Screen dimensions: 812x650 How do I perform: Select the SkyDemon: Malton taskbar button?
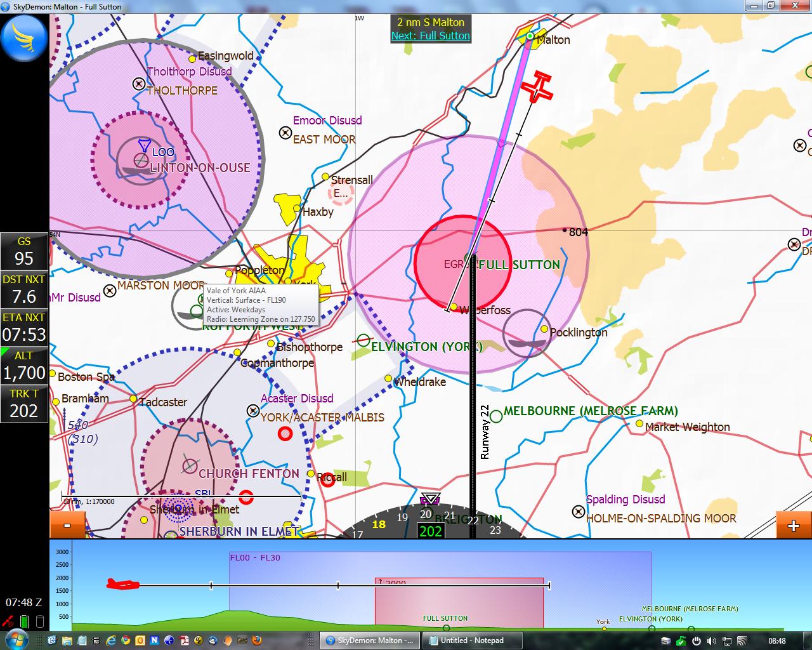369,640
